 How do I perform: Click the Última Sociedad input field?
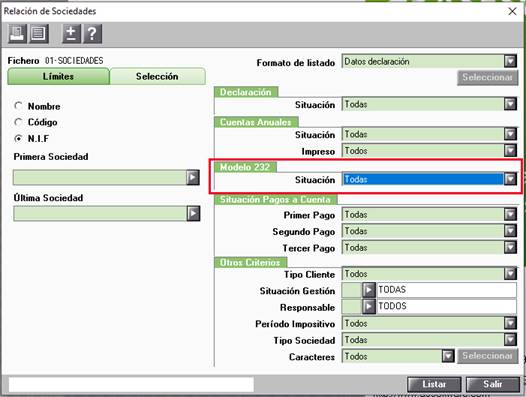pyautogui.click(x=100, y=213)
